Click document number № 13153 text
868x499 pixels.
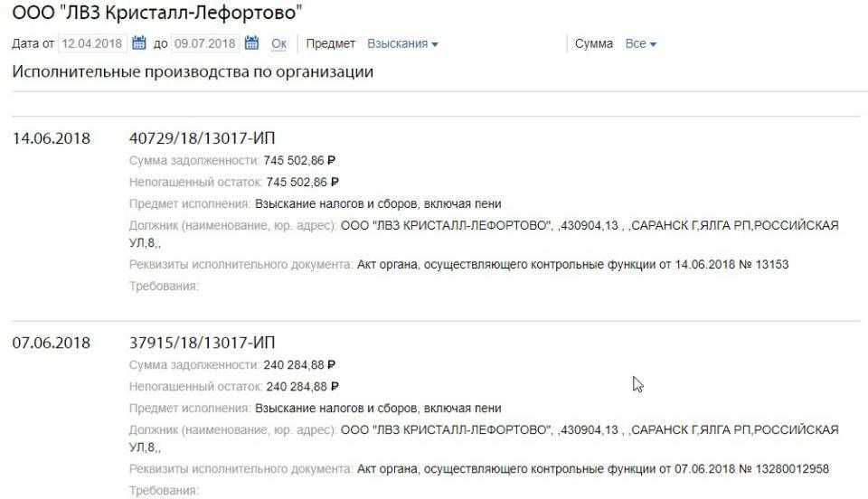pyautogui.click(x=764, y=265)
